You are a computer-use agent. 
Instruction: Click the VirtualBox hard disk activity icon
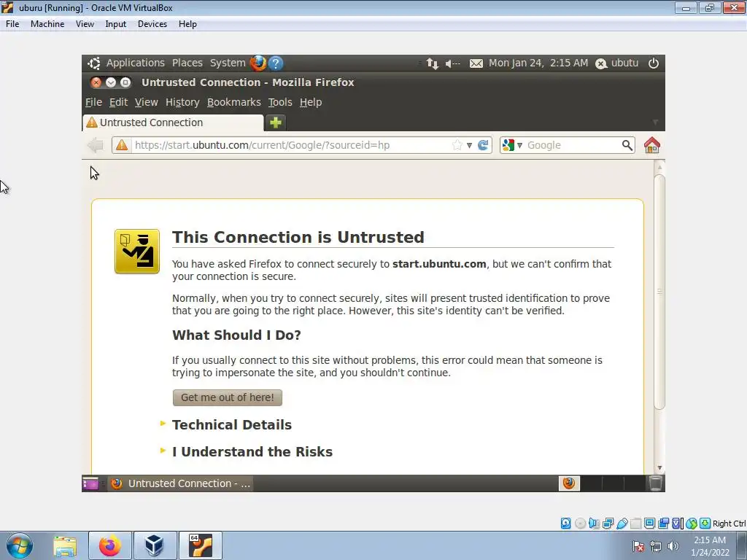point(566,524)
